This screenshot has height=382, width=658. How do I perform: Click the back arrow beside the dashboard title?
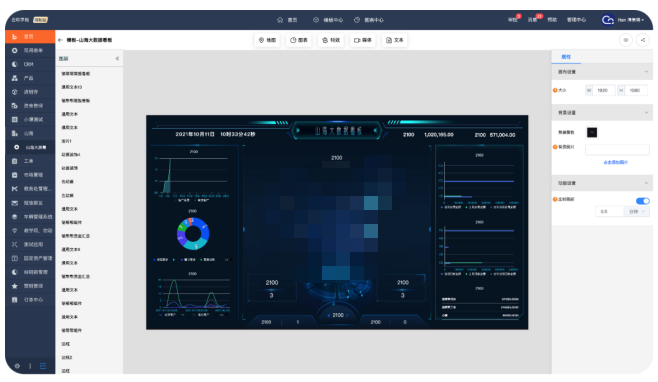click(60, 40)
